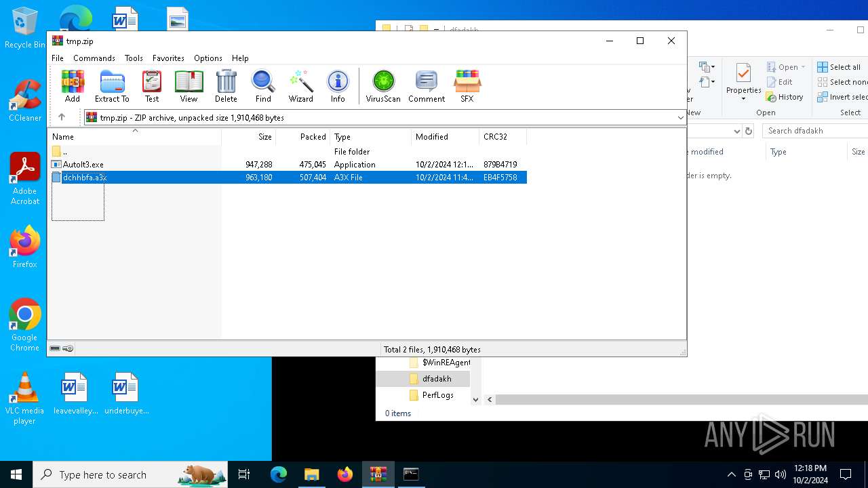The height and width of the screenshot is (488, 868).
Task: Select the parent folder '..' row
Action: pos(288,152)
